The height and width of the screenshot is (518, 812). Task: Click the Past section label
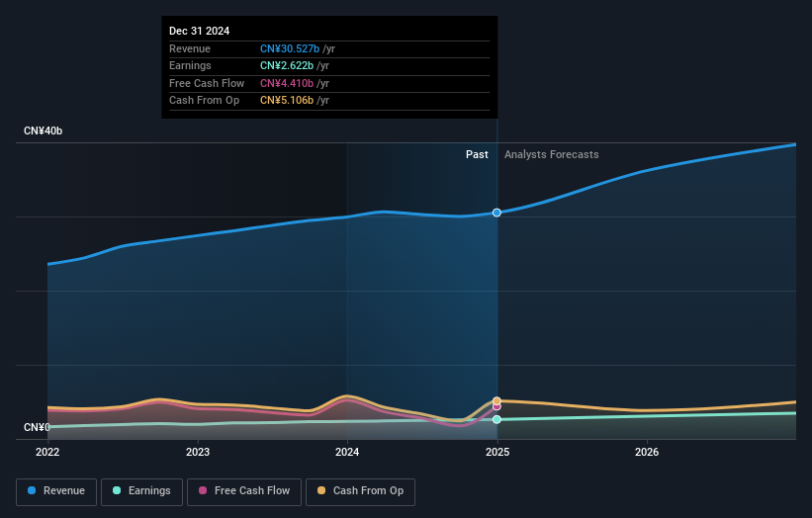[x=477, y=154]
